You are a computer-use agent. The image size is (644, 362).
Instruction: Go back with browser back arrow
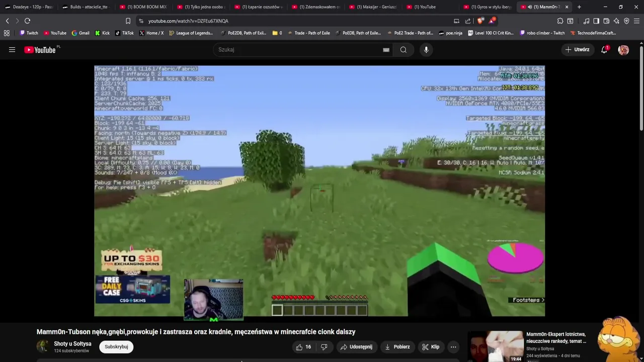(x=7, y=21)
